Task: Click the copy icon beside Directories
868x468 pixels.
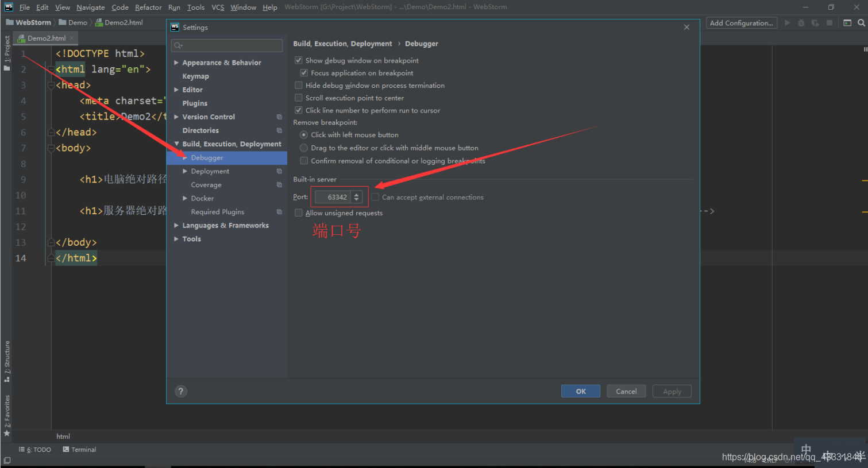Action: 279,130
